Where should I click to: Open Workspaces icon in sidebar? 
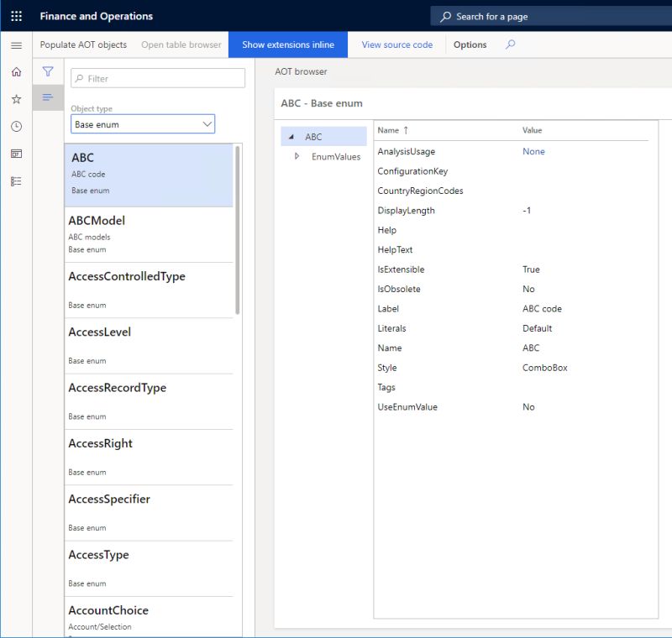[16, 154]
